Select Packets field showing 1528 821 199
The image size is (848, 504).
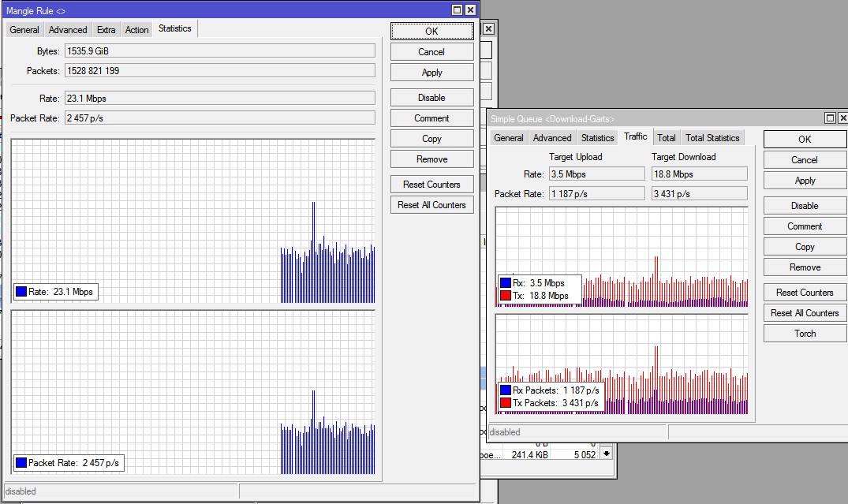(x=220, y=71)
